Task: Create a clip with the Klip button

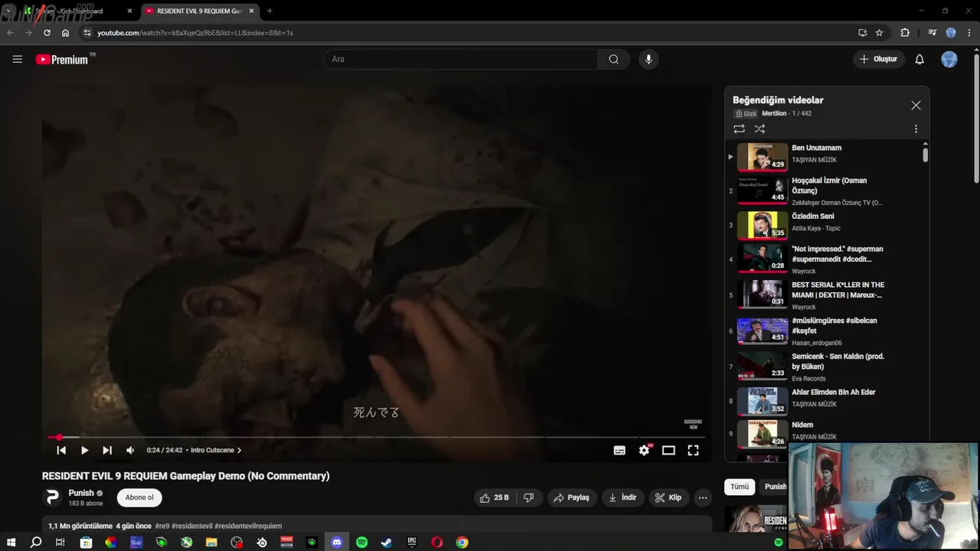Action: point(668,497)
